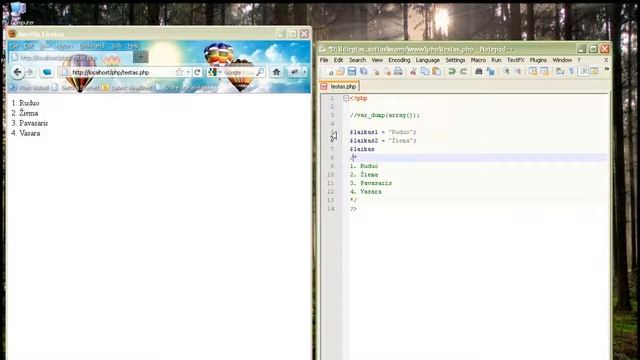Select the testas.php tab in Notepad++

click(339, 87)
